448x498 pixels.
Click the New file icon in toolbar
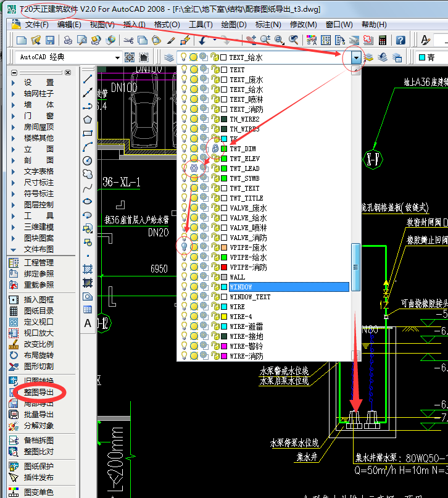21,40
